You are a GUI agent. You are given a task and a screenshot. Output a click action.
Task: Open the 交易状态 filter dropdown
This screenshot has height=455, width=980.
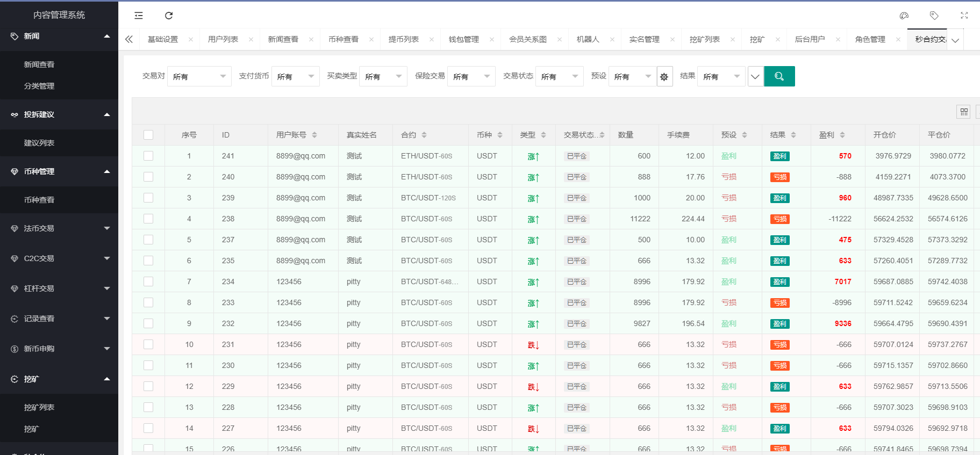point(560,77)
